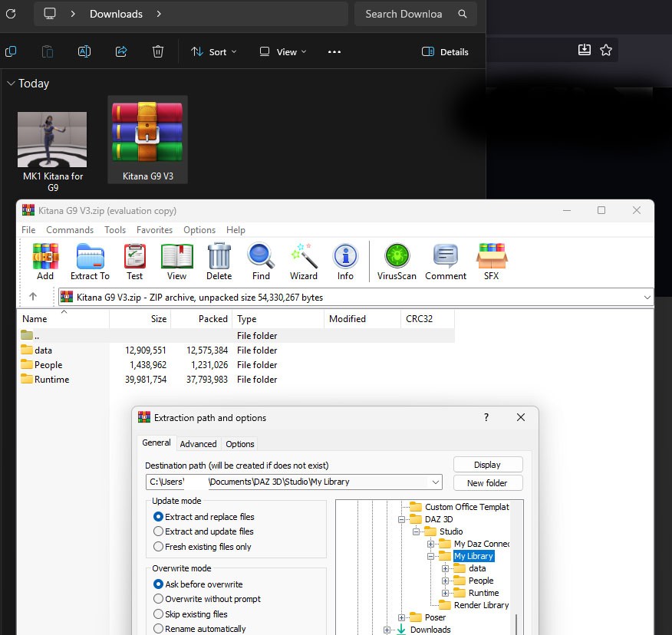
Task: Click the Find magnifier icon
Action: pos(261,256)
